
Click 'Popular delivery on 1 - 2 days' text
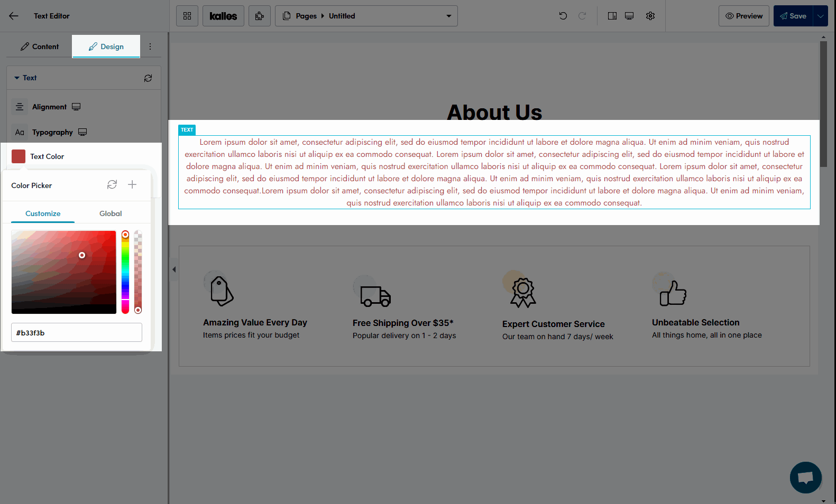point(405,335)
